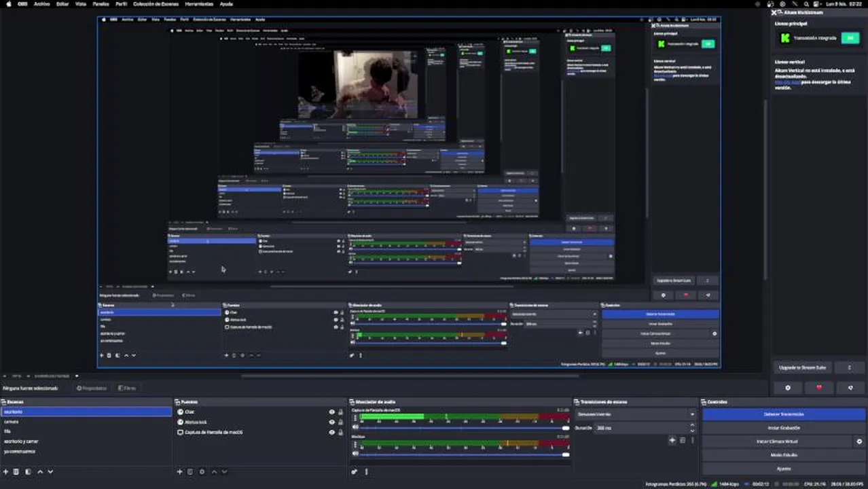868x489 pixels.
Task: Remove selected source with trash icon
Action: [190, 471]
